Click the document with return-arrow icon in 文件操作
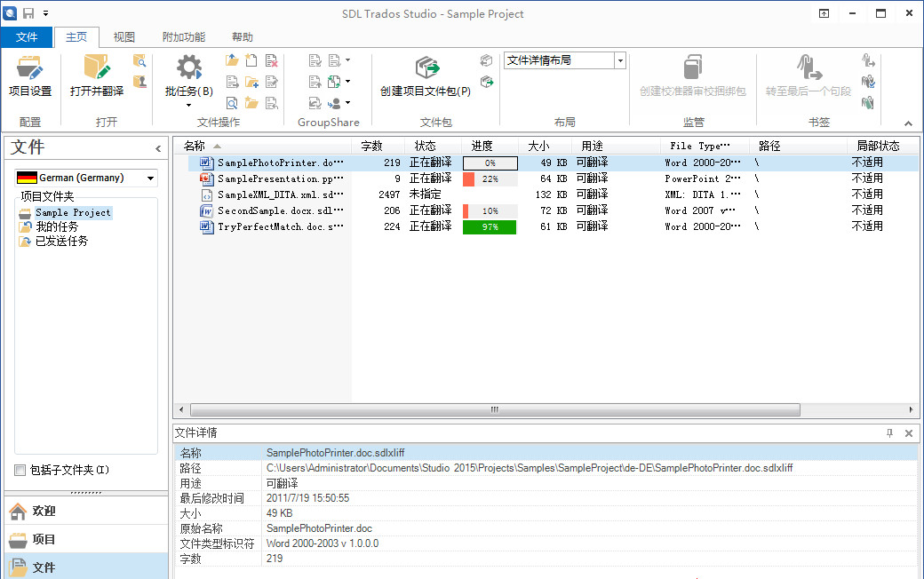924x579 pixels. (x=272, y=103)
